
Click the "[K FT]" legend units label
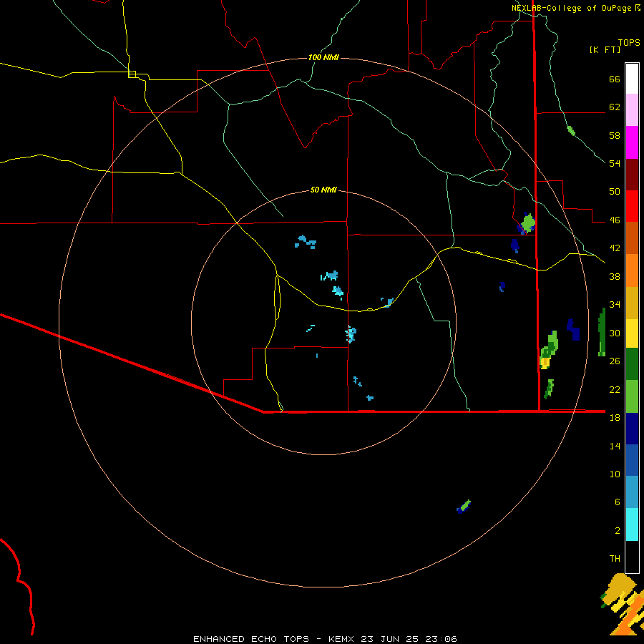(x=605, y=49)
